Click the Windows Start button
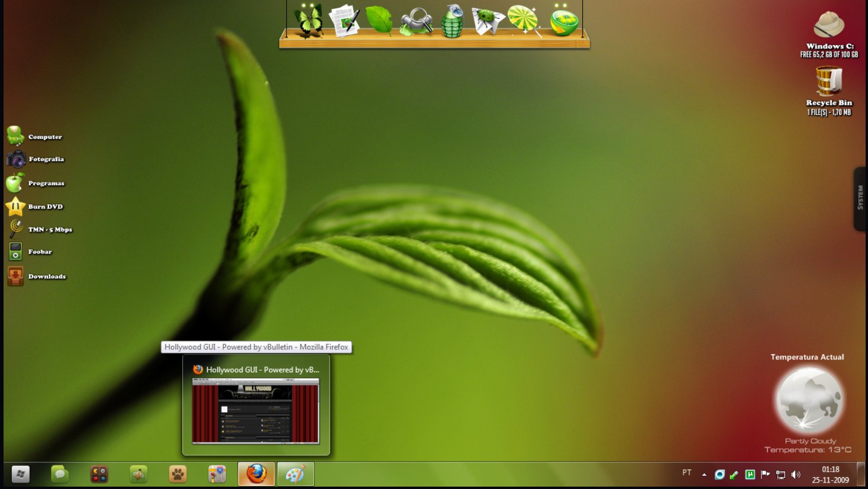The width and height of the screenshot is (868, 489). 21,474
